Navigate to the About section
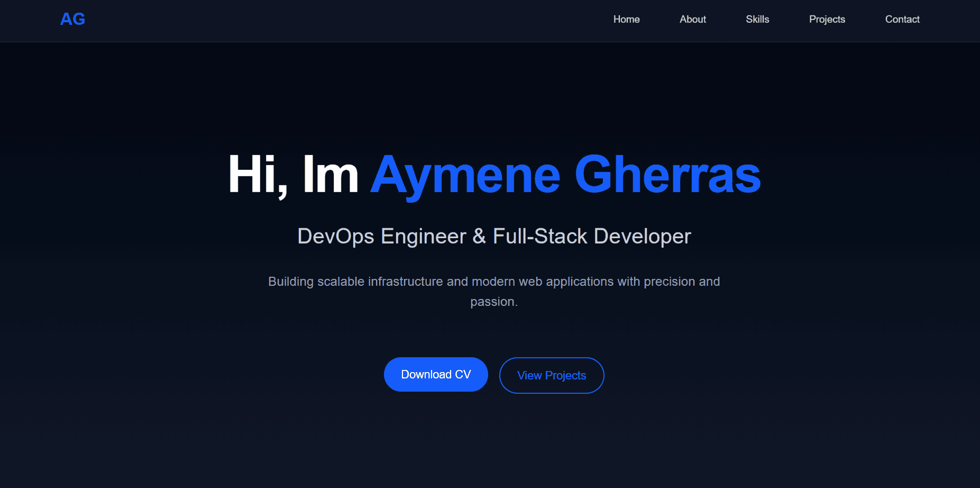The image size is (980, 488). coord(692,20)
